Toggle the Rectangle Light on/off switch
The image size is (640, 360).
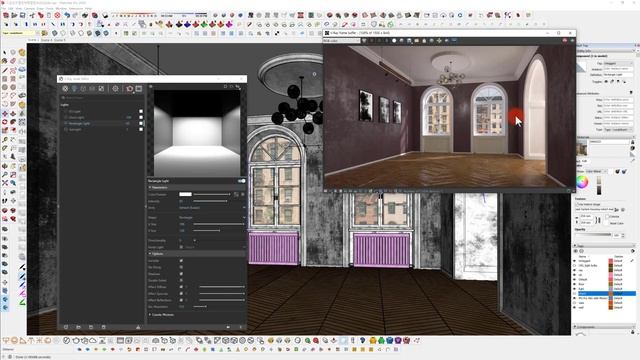tap(241, 181)
